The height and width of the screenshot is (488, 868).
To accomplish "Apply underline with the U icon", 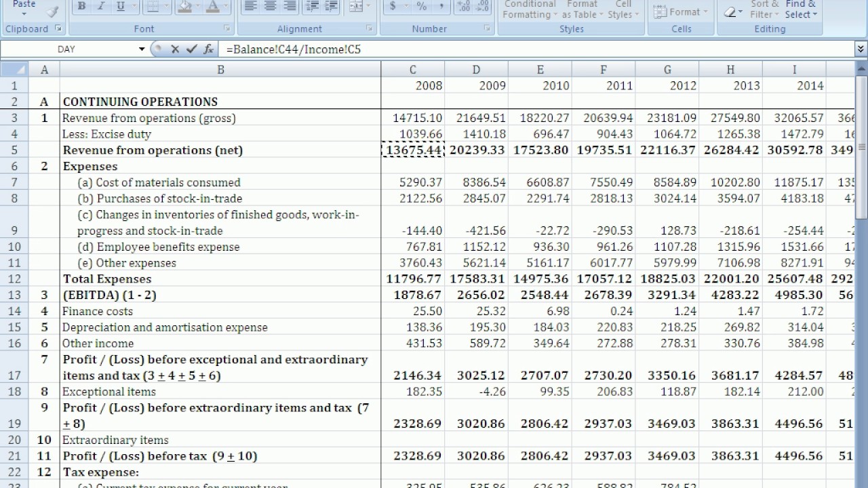I will point(120,7).
